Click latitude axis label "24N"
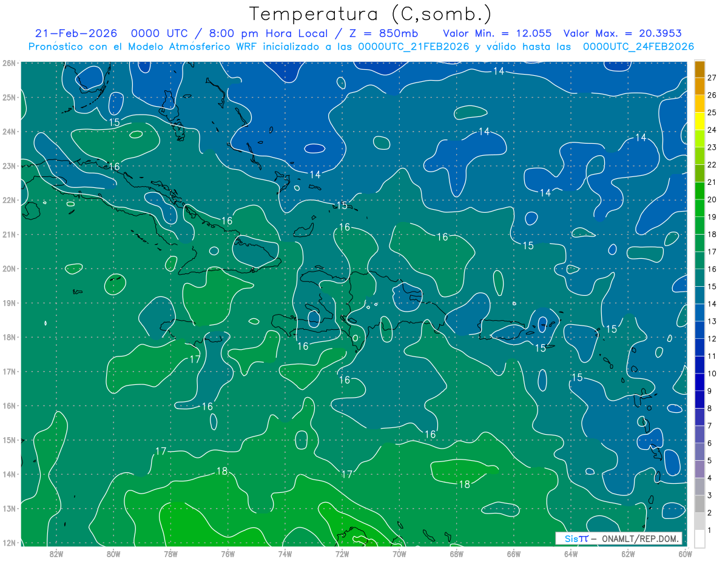Viewport: 728px width, 562px height. [x=9, y=132]
